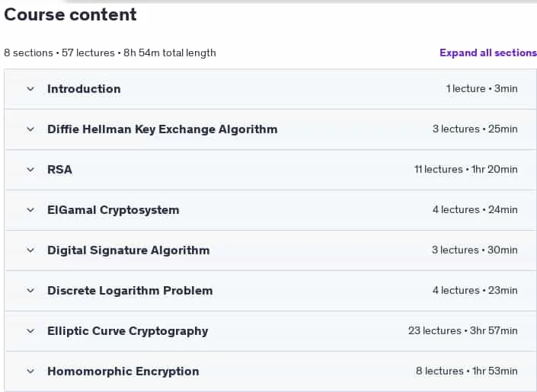Click the 23 lectures 3hr 57min label

(462, 330)
